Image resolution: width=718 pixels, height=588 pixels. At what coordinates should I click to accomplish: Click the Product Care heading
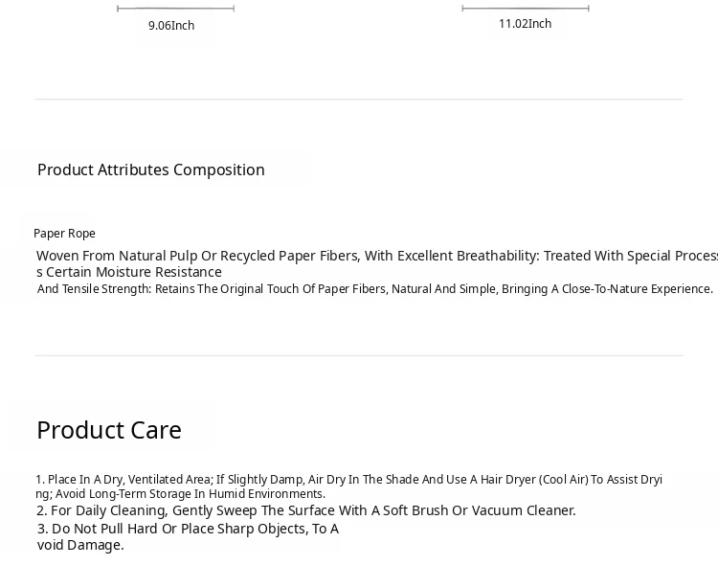pos(109,430)
